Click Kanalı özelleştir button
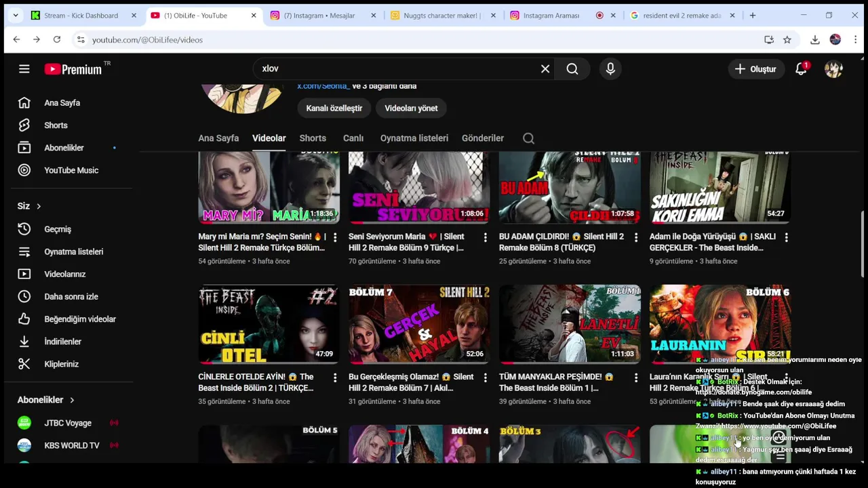 tap(334, 108)
